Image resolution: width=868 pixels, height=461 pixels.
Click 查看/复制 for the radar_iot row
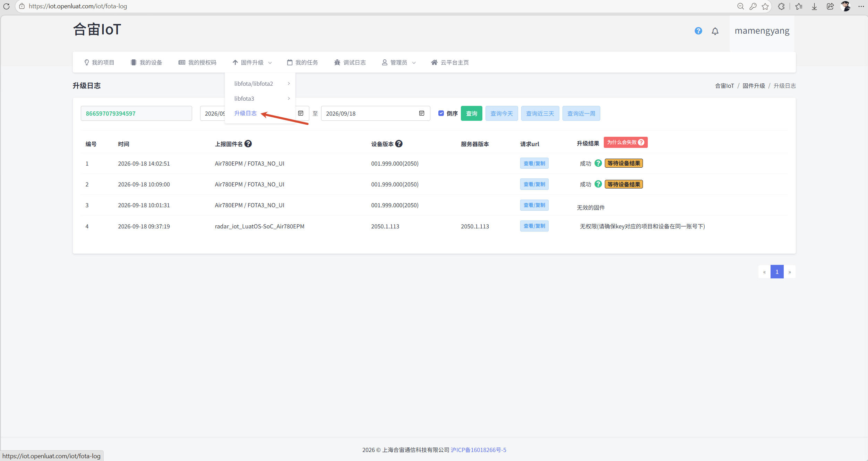tap(534, 226)
